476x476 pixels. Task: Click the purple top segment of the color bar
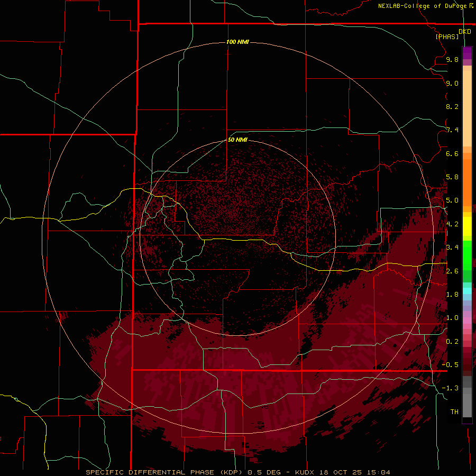pos(467,53)
